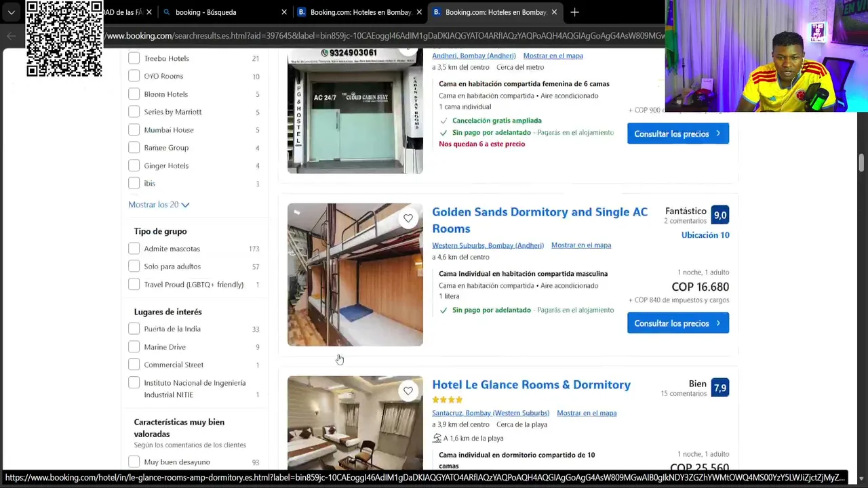Open Golden Sands Dormitory and Single AC Rooms title
This screenshot has height=488, width=868.
pos(540,220)
